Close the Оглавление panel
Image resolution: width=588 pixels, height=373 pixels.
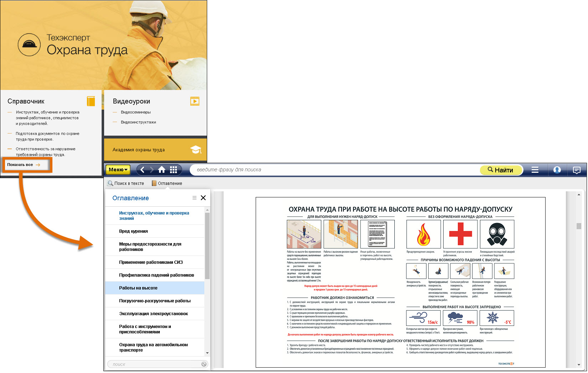click(x=203, y=198)
